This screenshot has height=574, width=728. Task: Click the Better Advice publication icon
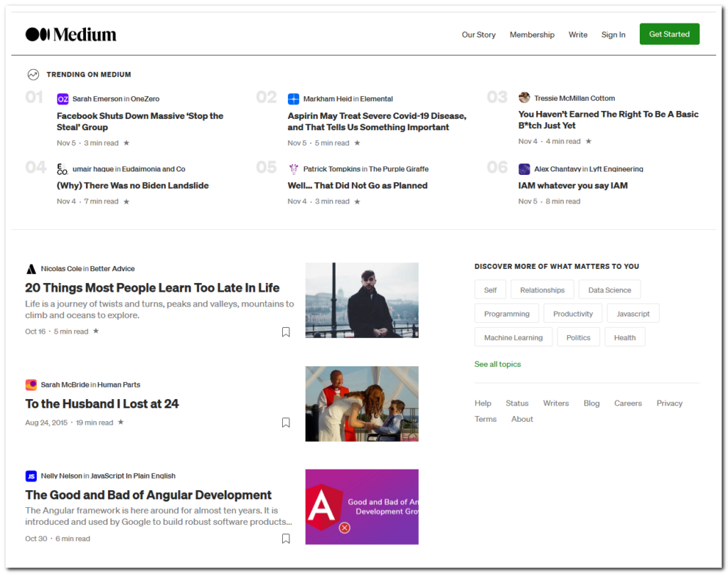pos(31,269)
